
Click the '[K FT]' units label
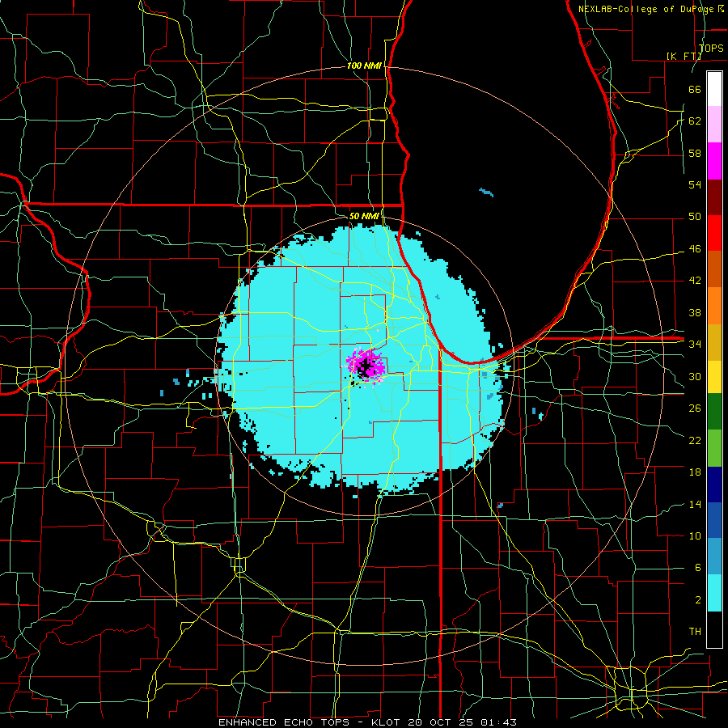[x=684, y=56]
